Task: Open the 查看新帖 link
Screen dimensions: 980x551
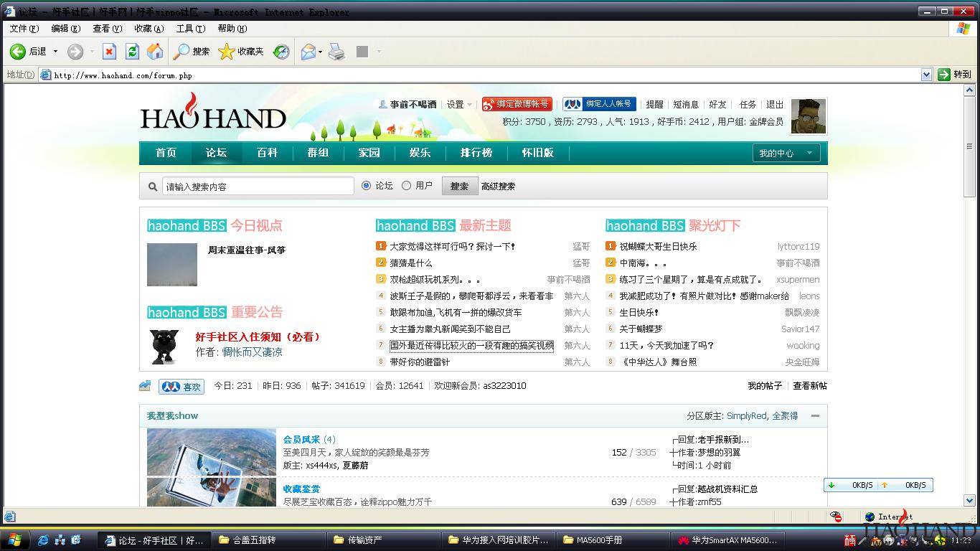Action: click(x=810, y=386)
